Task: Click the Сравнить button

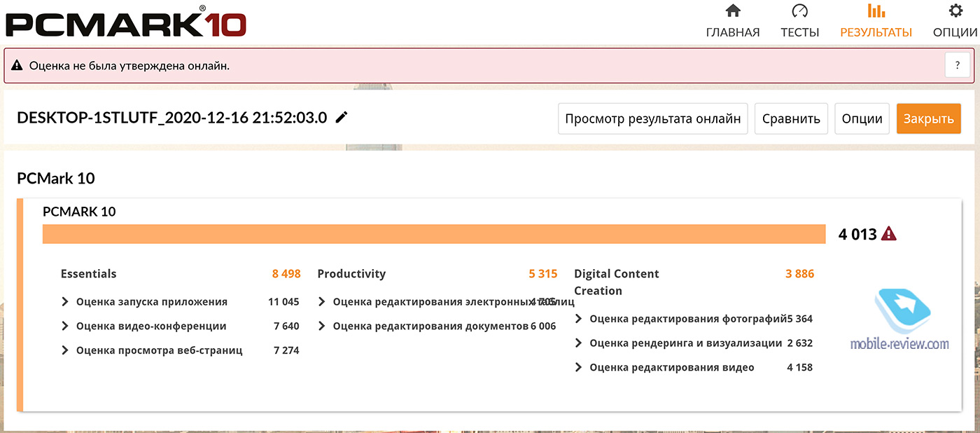Action: click(791, 118)
